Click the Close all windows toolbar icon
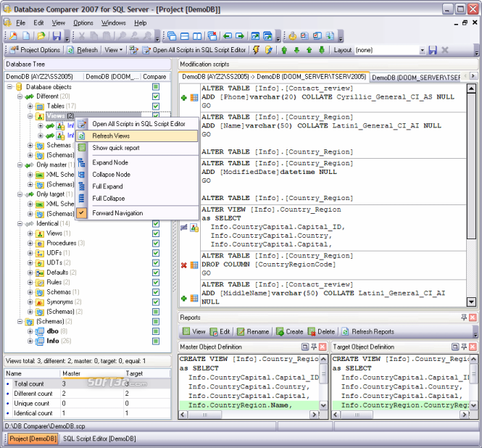482x448 pixels. (x=212, y=36)
